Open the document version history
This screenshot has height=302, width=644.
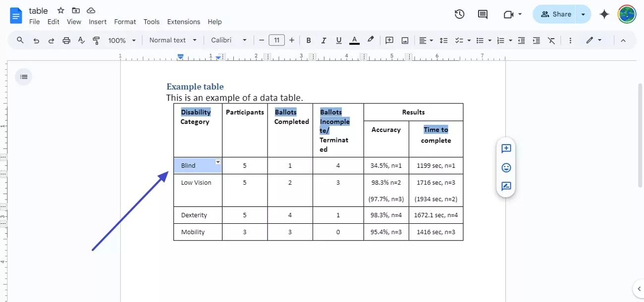point(459,14)
